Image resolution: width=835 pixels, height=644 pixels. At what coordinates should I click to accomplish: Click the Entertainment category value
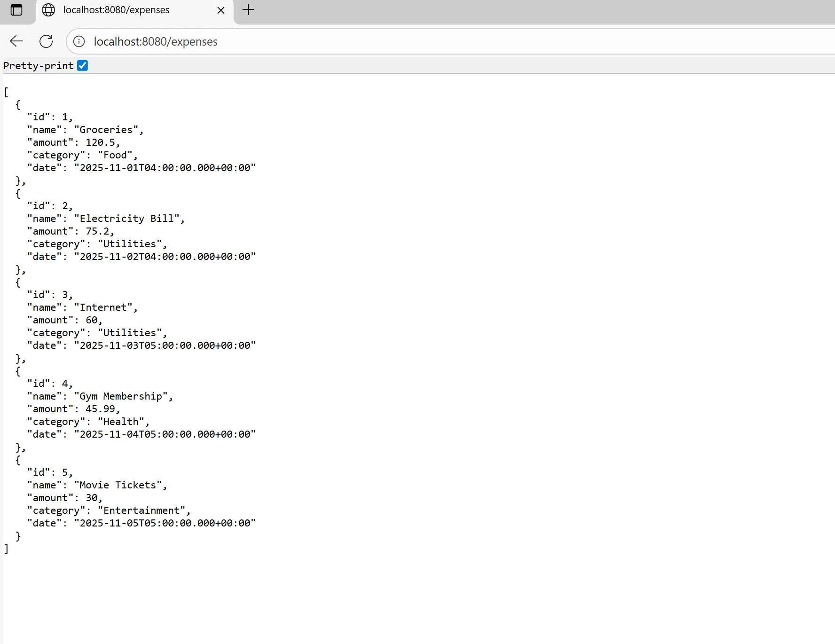point(142,510)
